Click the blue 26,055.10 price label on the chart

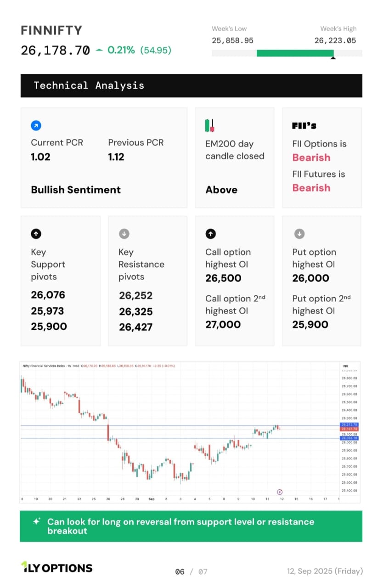tap(349, 438)
